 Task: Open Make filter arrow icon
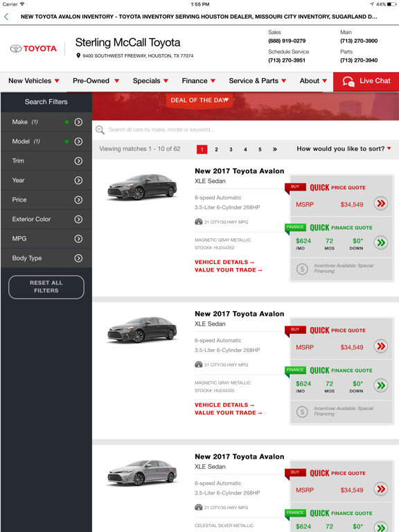tap(78, 122)
